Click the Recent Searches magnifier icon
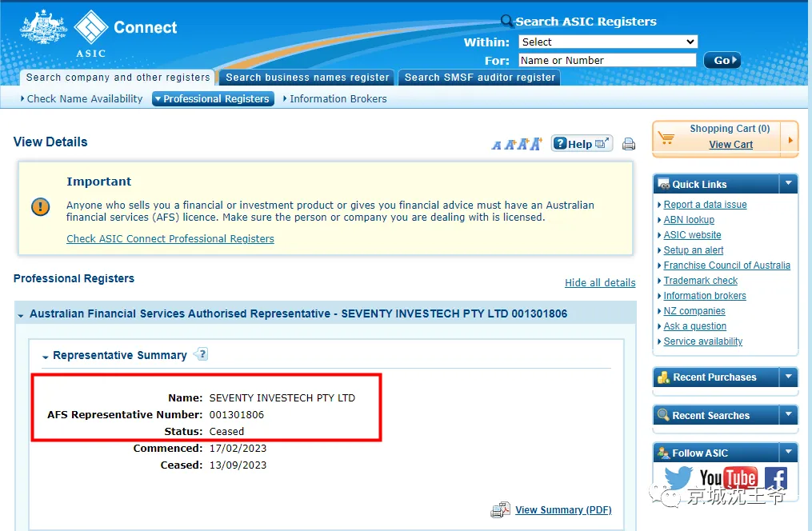 click(663, 415)
